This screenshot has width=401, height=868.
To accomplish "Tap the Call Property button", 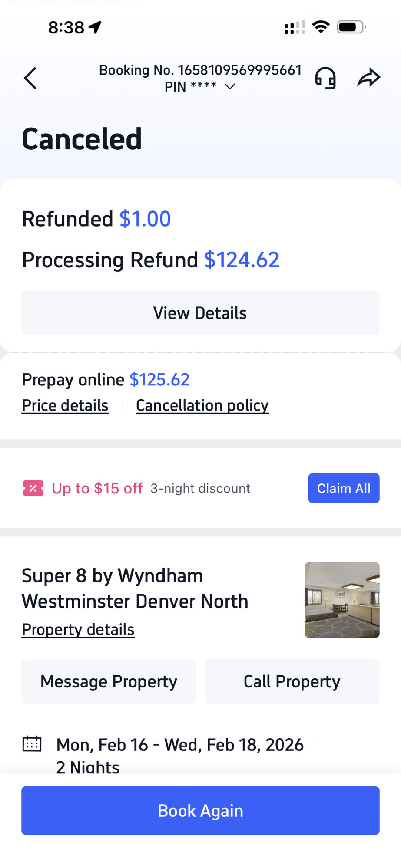I will click(292, 681).
